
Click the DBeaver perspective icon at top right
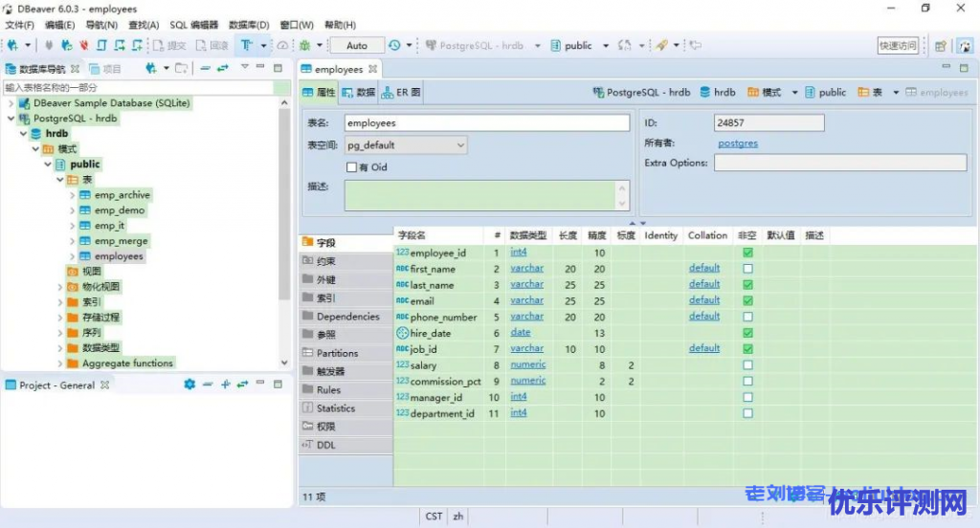pos(965,45)
